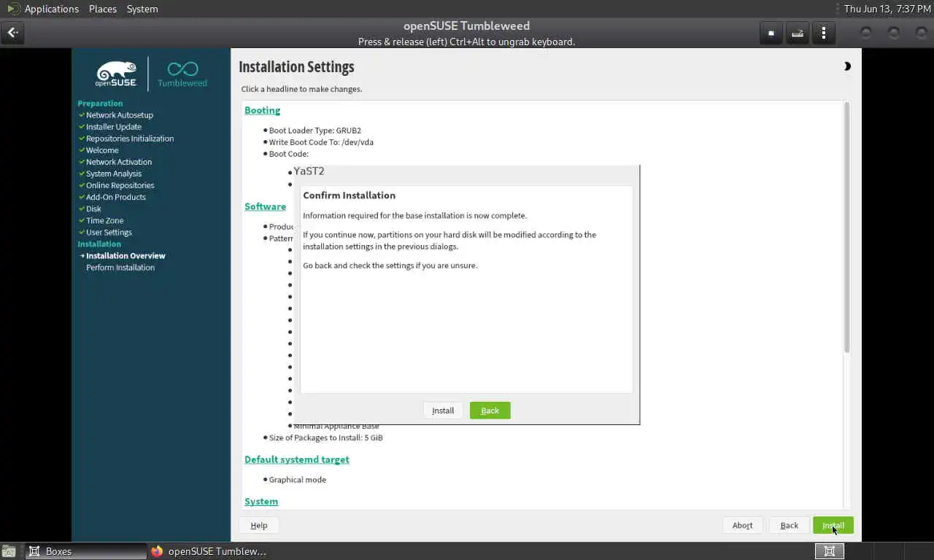The height and width of the screenshot is (560, 934).
Task: Click the bottom Back button beside Abort
Action: (x=789, y=525)
